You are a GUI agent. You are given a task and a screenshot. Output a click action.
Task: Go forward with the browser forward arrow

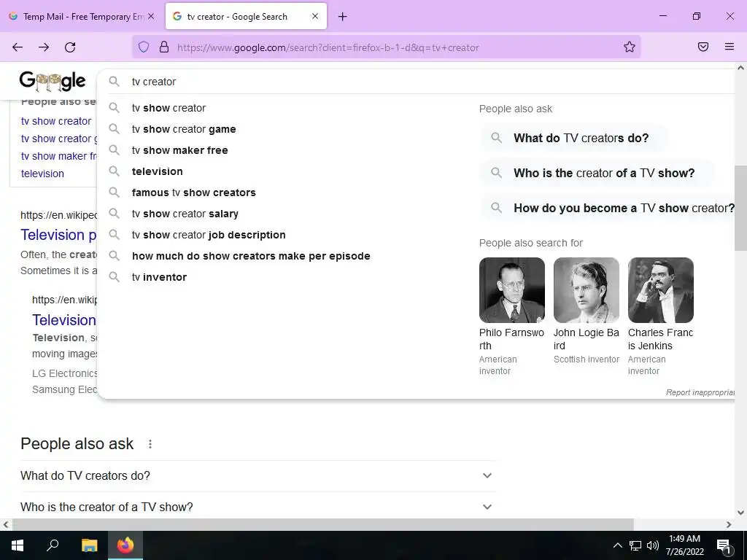[x=44, y=47]
